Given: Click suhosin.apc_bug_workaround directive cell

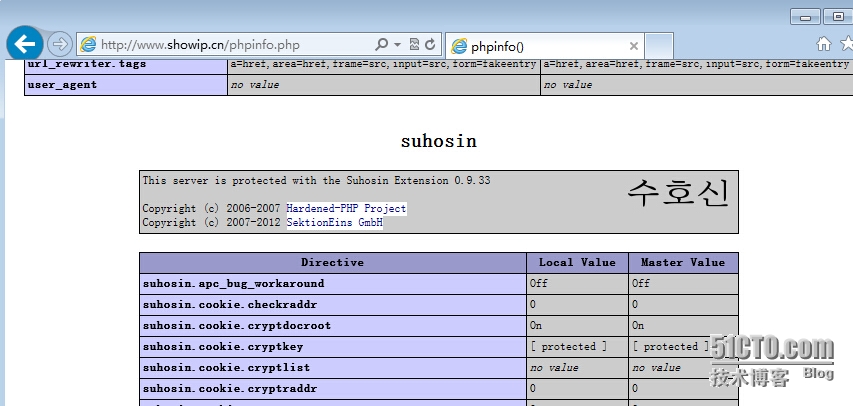Looking at the screenshot, I should coord(333,284).
